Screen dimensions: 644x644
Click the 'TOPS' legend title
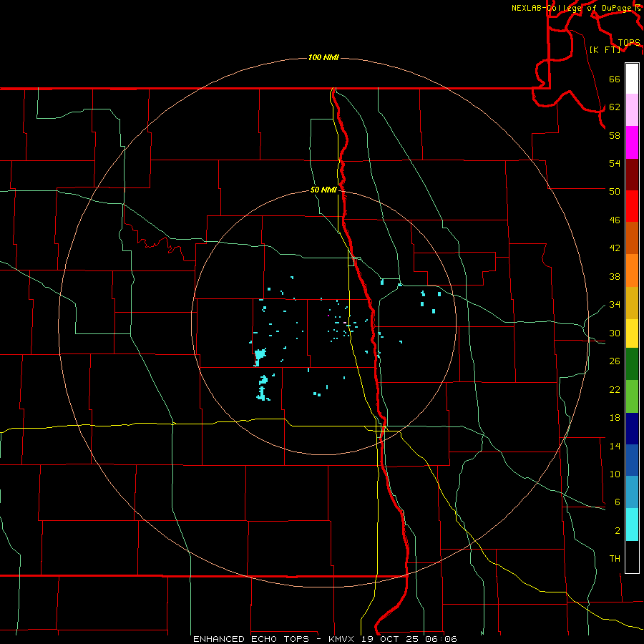point(629,43)
